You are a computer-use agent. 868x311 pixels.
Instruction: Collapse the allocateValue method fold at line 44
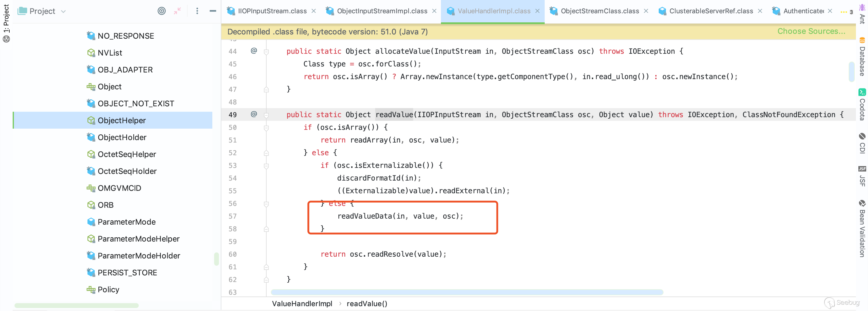point(266,52)
